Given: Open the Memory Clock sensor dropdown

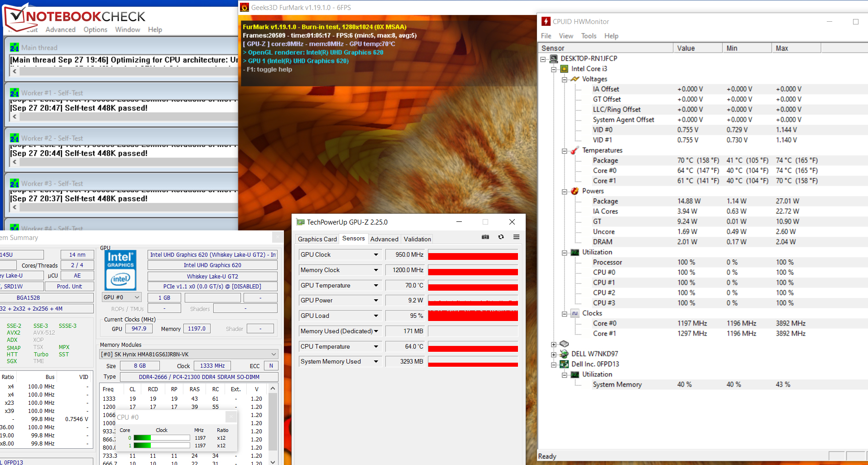Looking at the screenshot, I should click(376, 270).
